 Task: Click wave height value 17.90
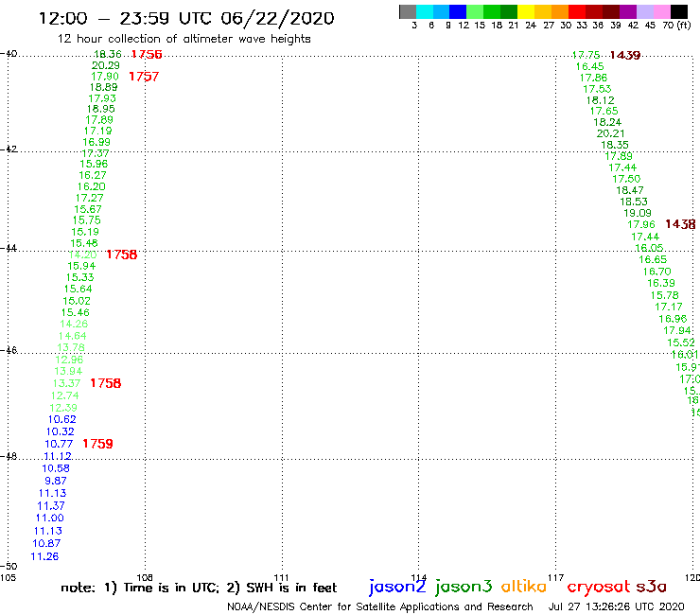click(x=105, y=77)
